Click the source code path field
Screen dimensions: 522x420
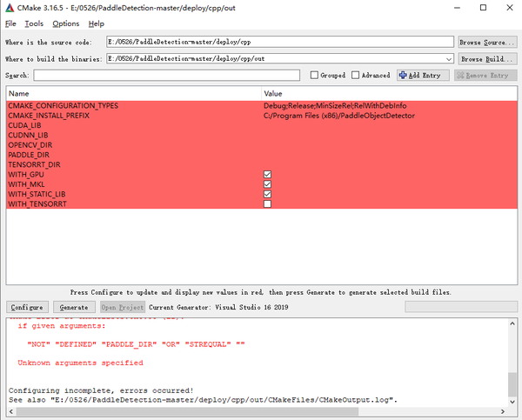point(280,42)
